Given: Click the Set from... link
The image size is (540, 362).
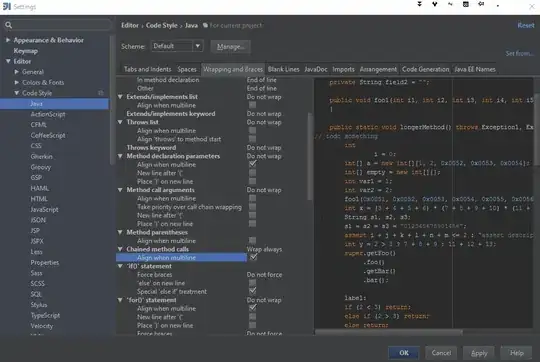Looking at the screenshot, I should pyautogui.click(x=519, y=53).
